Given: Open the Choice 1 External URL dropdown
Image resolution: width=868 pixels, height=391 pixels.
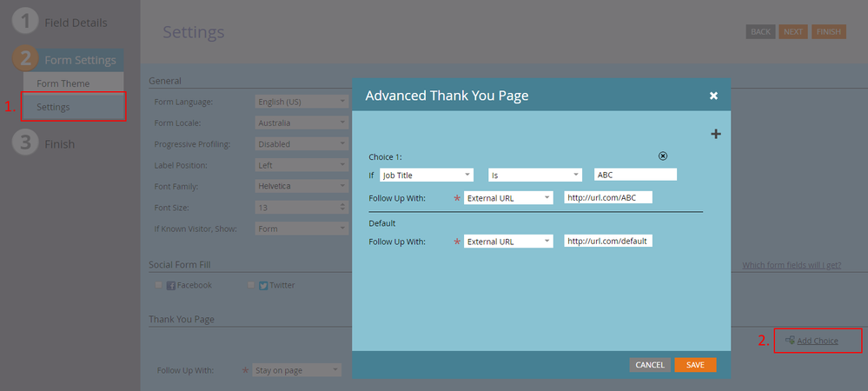Looking at the screenshot, I should click(508, 198).
